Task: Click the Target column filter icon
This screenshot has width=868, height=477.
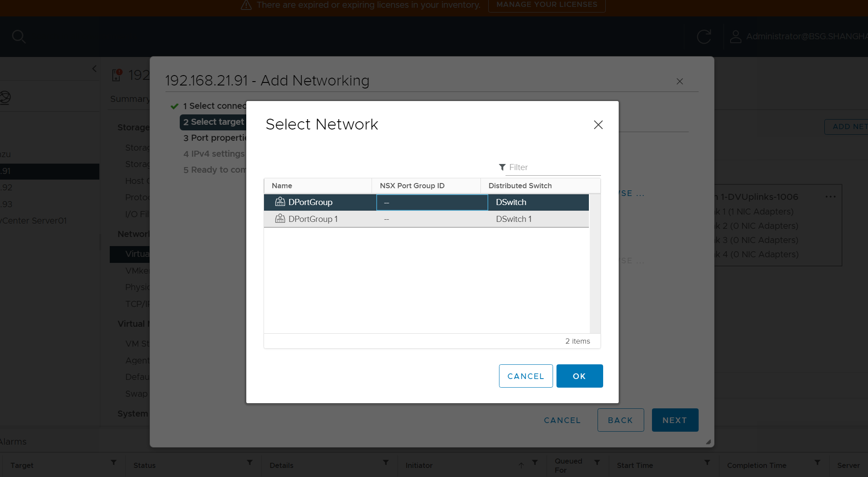Action: pos(114,462)
